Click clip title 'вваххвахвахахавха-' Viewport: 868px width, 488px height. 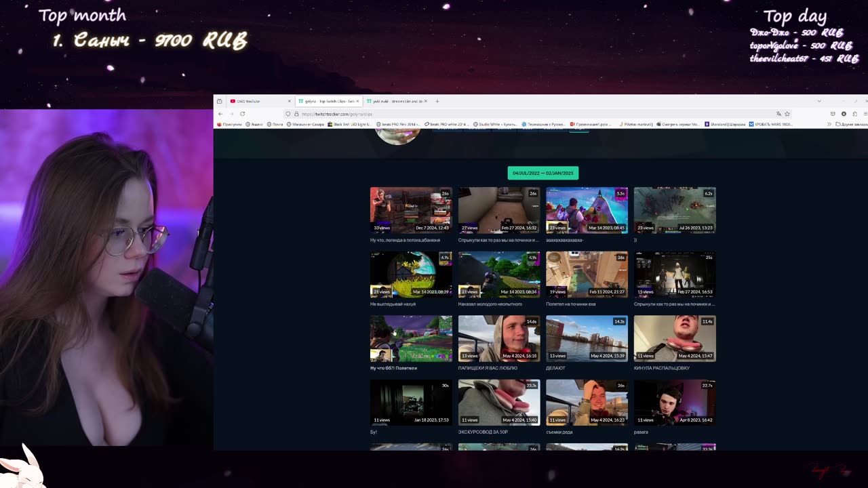click(x=564, y=240)
